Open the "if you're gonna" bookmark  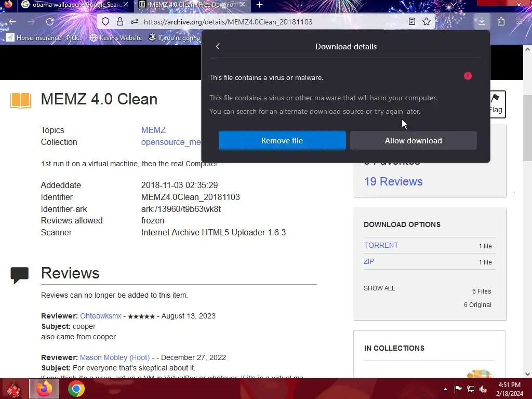click(x=175, y=37)
